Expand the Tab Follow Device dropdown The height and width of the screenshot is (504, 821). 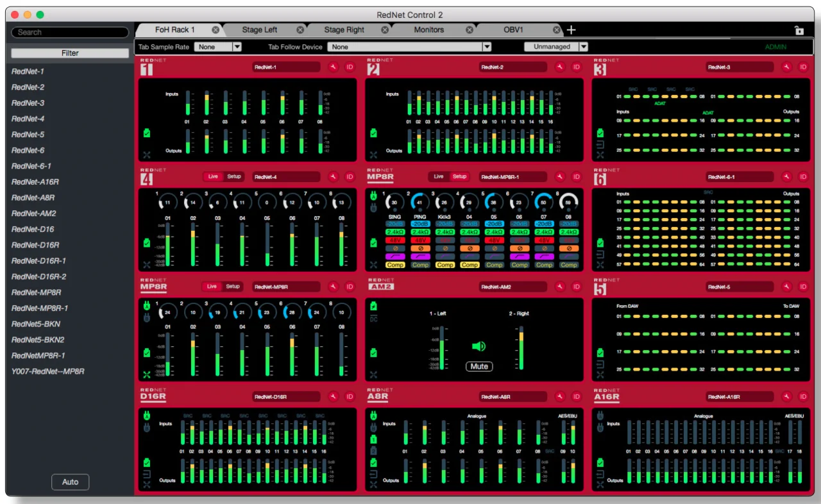point(487,47)
